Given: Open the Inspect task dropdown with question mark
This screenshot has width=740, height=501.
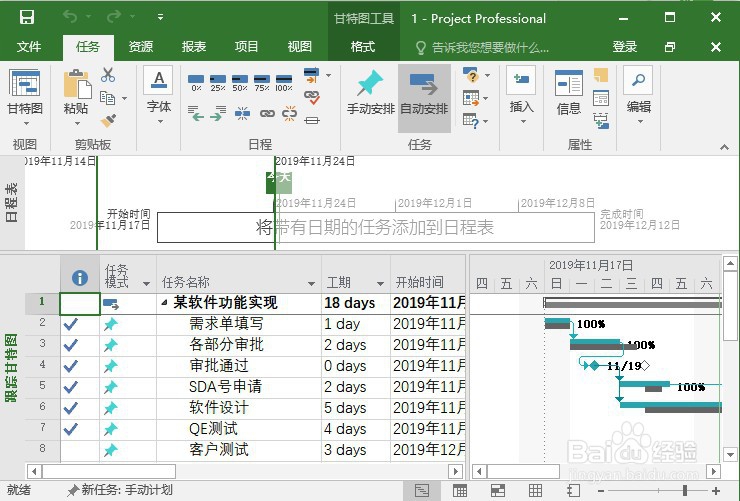Looking at the screenshot, I should click(475, 75).
